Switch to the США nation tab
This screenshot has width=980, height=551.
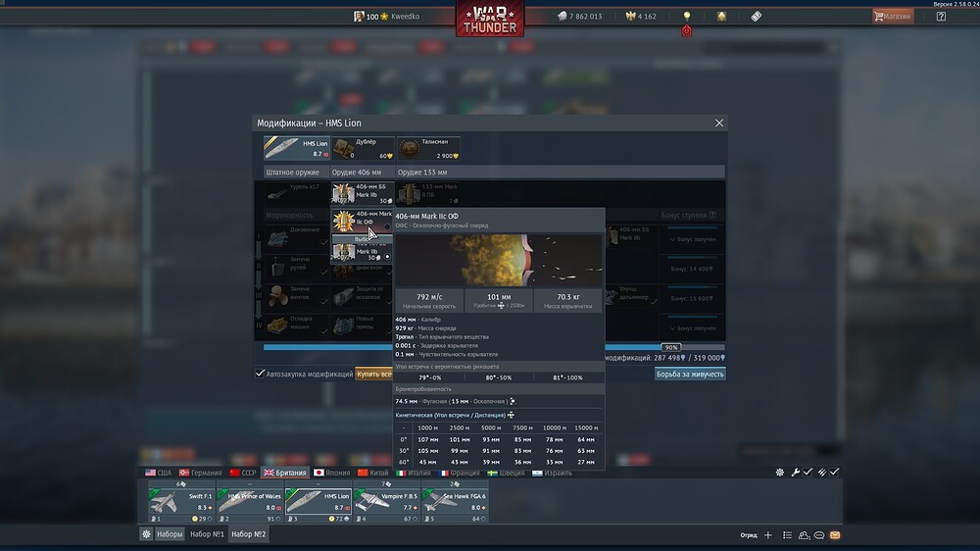(158, 473)
